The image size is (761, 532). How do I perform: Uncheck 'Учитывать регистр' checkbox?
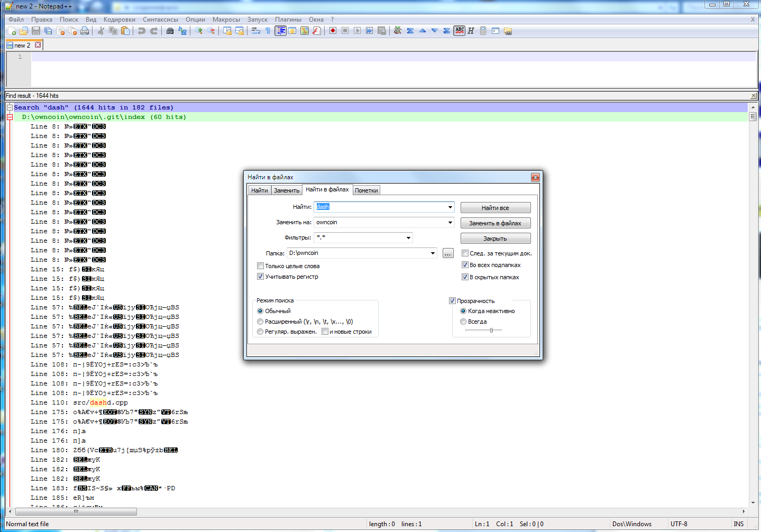(260, 277)
